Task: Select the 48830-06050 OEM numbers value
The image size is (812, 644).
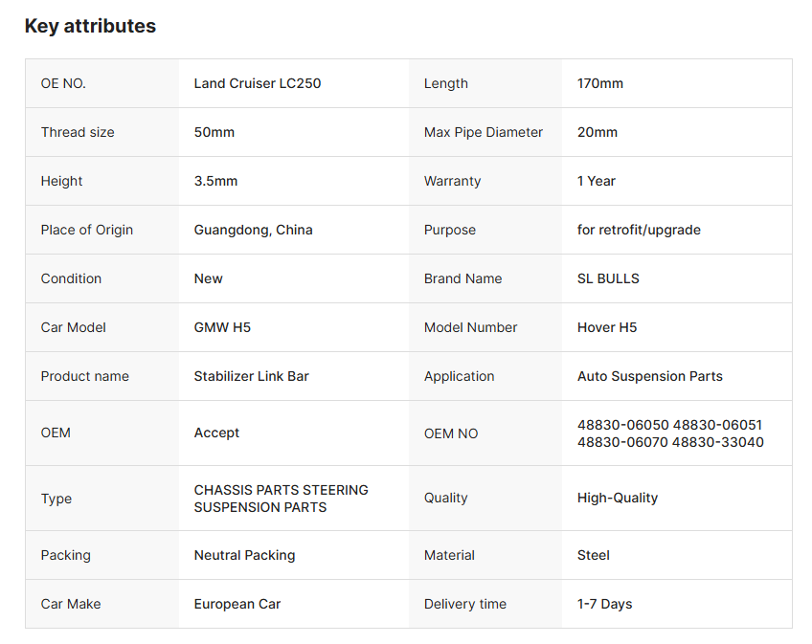Action: 670,433
